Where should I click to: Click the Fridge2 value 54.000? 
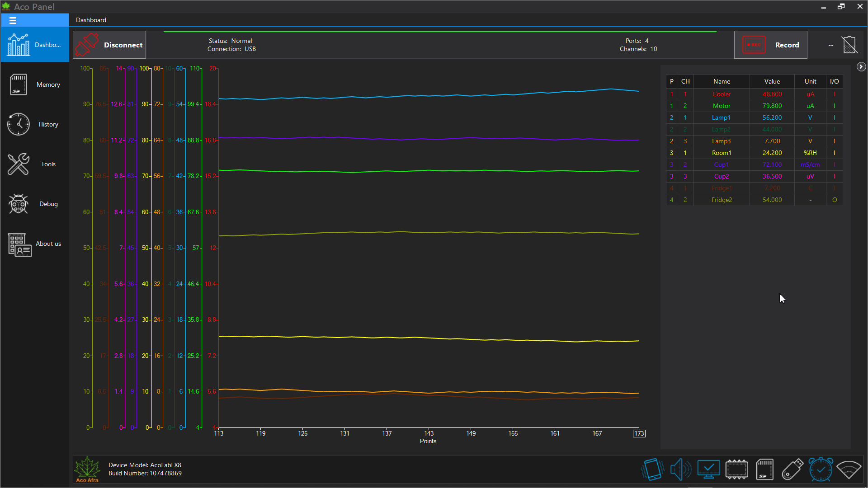click(772, 200)
